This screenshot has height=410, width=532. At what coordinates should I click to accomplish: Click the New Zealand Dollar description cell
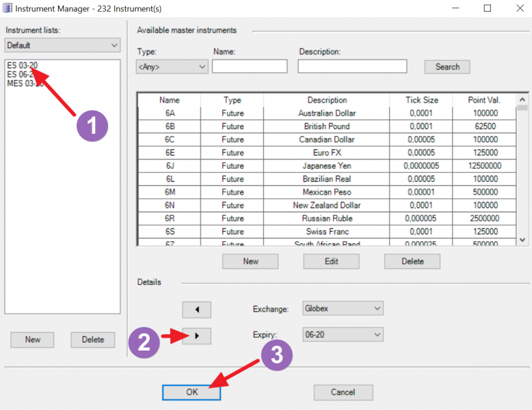coord(327,206)
